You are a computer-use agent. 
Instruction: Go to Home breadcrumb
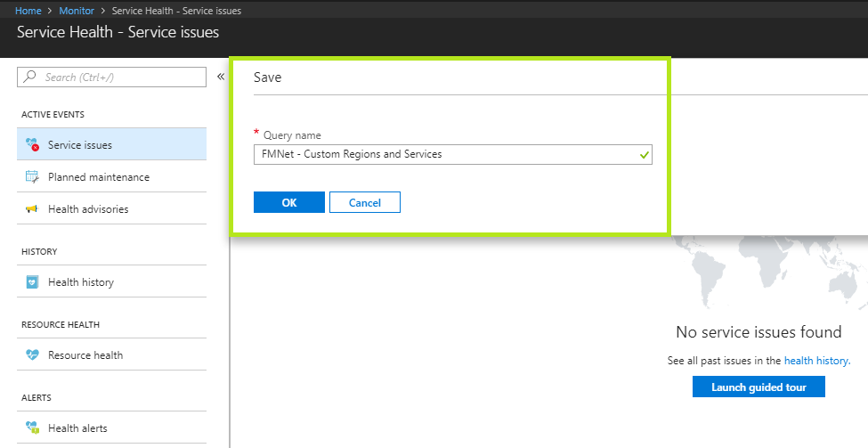click(28, 11)
